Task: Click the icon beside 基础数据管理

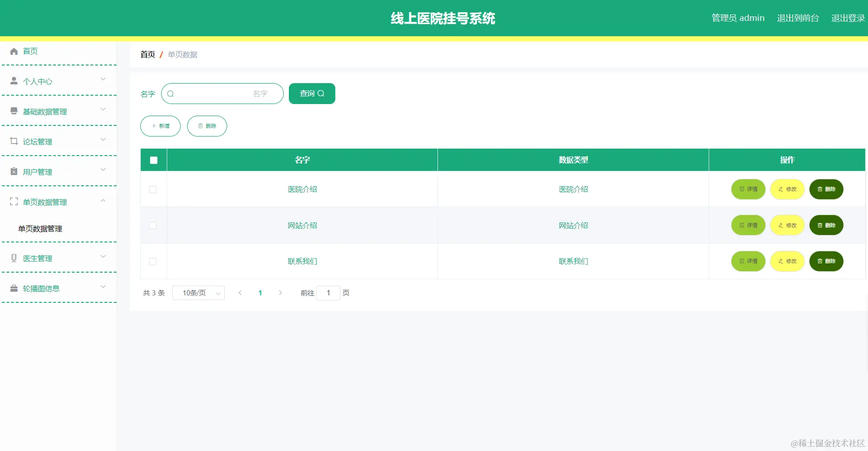Action: 14,111
